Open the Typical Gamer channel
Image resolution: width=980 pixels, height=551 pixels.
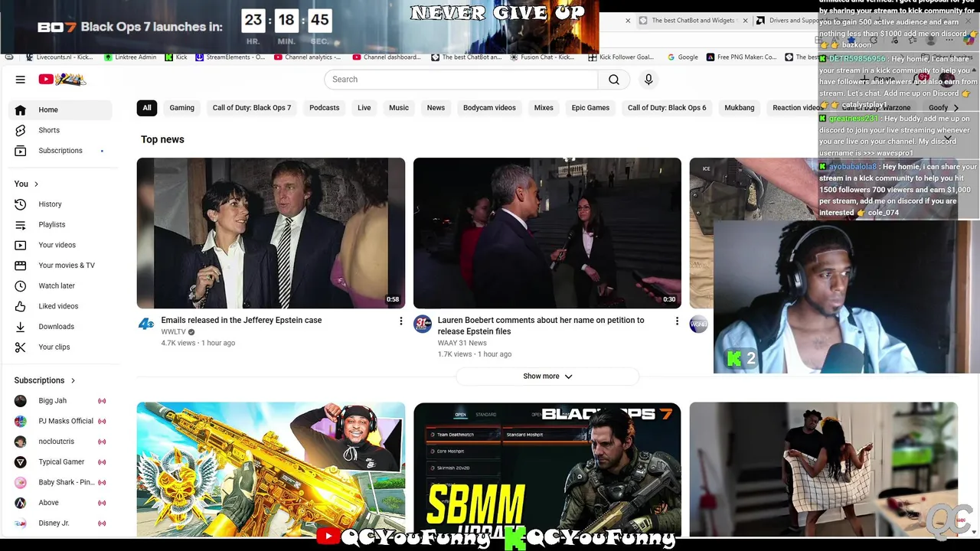[60, 462]
